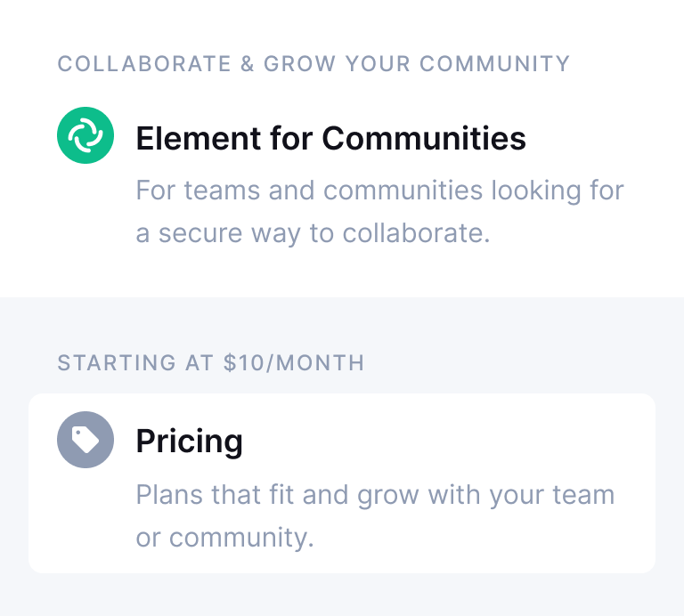This screenshot has height=616, width=684.
Task: Click 'Plans that fit and grow' description
Action: [x=375, y=494]
